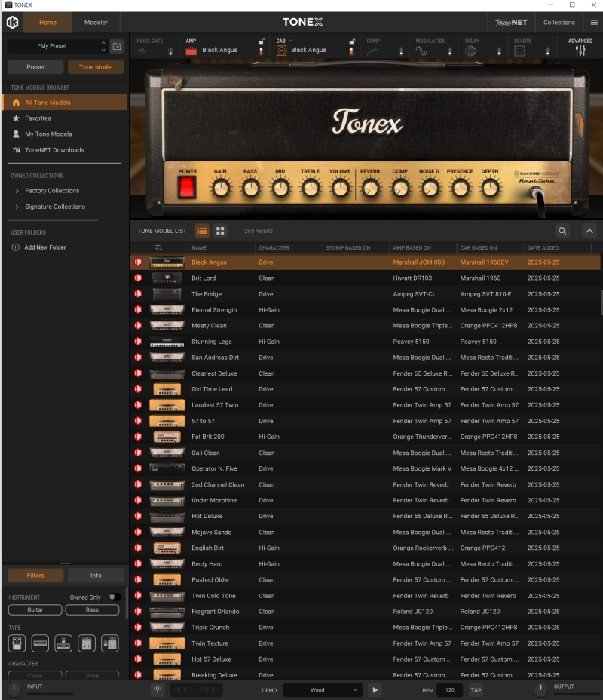This screenshot has height=700, width=603.
Task: Switch tone list to grid view
Action: click(220, 231)
